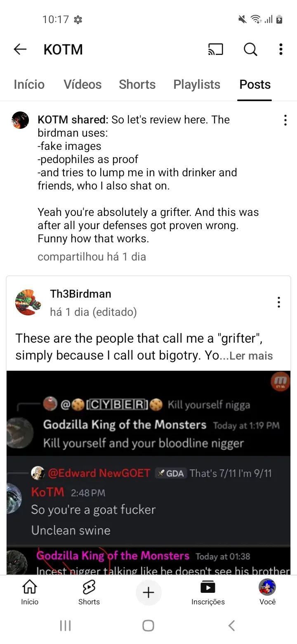297x644 pixels.
Task: Open channel search magnifier icon
Action: coord(250,50)
